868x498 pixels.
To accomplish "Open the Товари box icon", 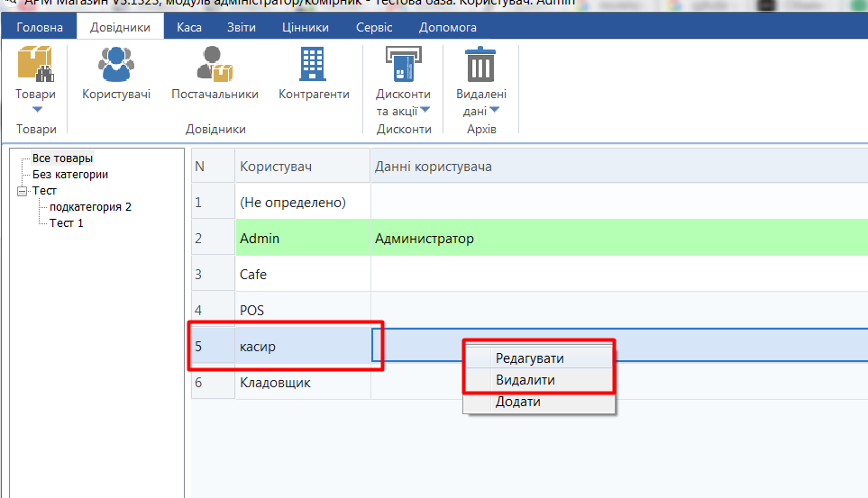I will tap(35, 64).
